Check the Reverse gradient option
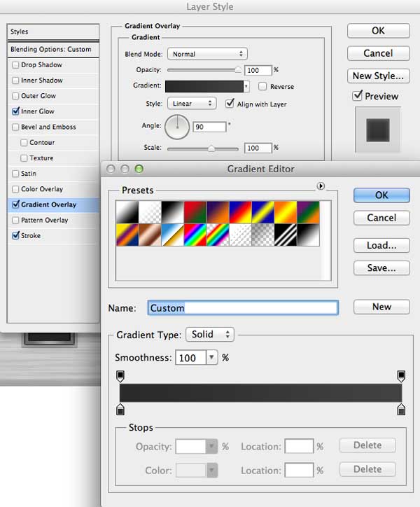The height and width of the screenshot is (507, 420). (262, 86)
